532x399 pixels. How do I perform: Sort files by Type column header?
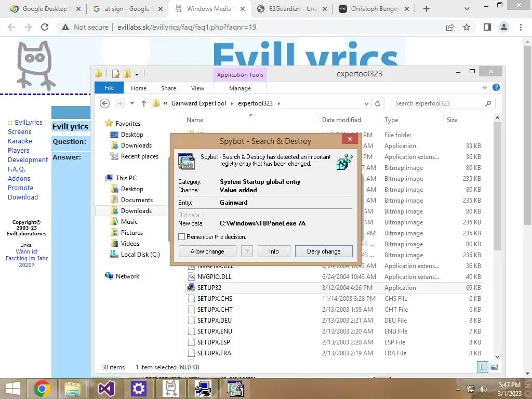coord(391,120)
